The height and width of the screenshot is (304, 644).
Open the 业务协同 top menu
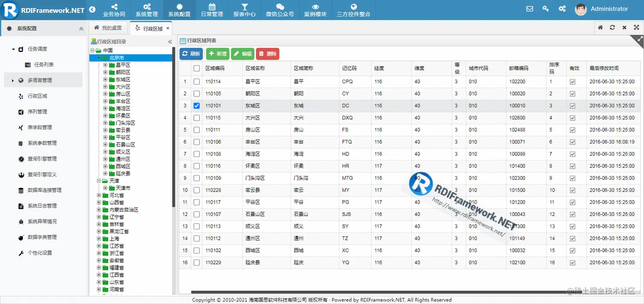click(114, 10)
